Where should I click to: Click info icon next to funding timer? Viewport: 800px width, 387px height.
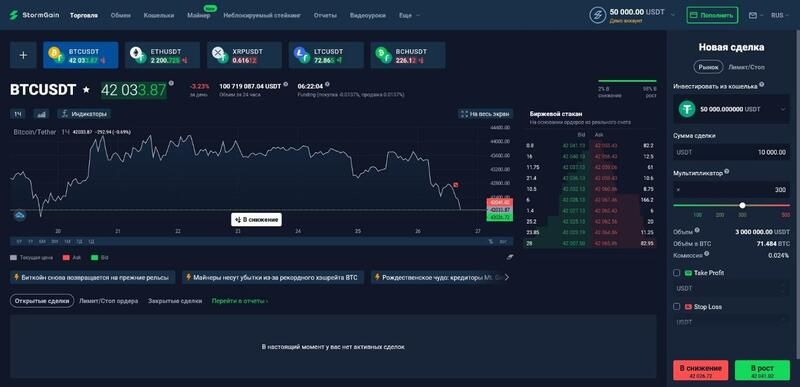[327, 85]
